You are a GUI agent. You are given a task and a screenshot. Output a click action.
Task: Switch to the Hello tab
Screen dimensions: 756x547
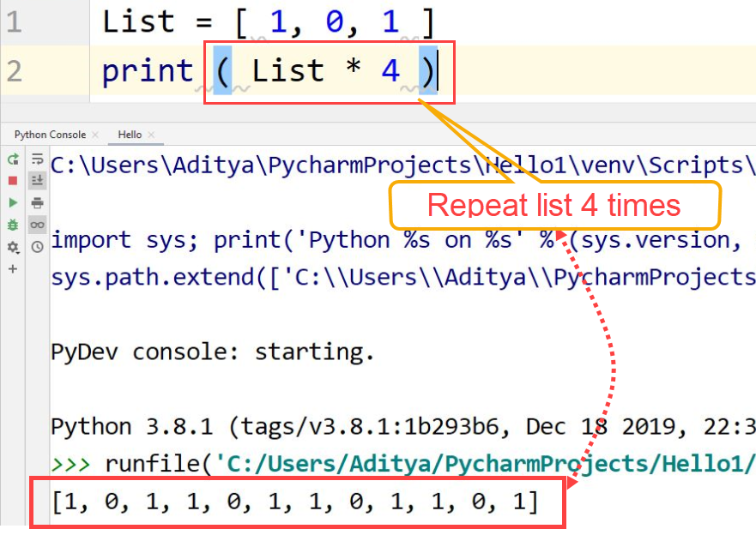[x=130, y=135]
